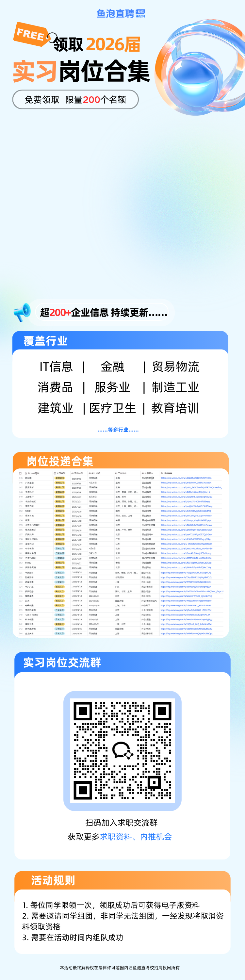Click the 实习类型 column header
Image resolution: width=245 pixels, height=980 pixels.
tap(60, 473)
